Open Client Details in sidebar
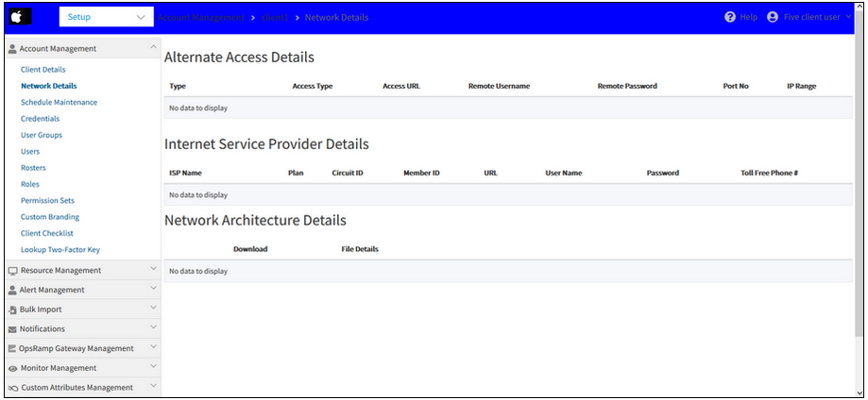The image size is (868, 400). click(x=43, y=70)
